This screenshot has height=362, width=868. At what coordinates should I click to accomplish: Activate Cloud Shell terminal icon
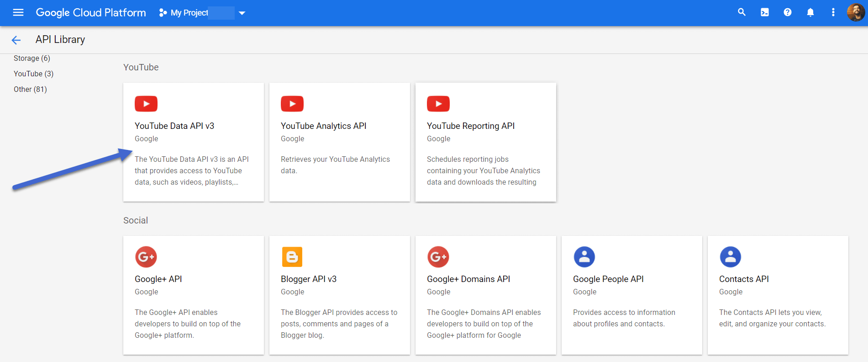[764, 12]
